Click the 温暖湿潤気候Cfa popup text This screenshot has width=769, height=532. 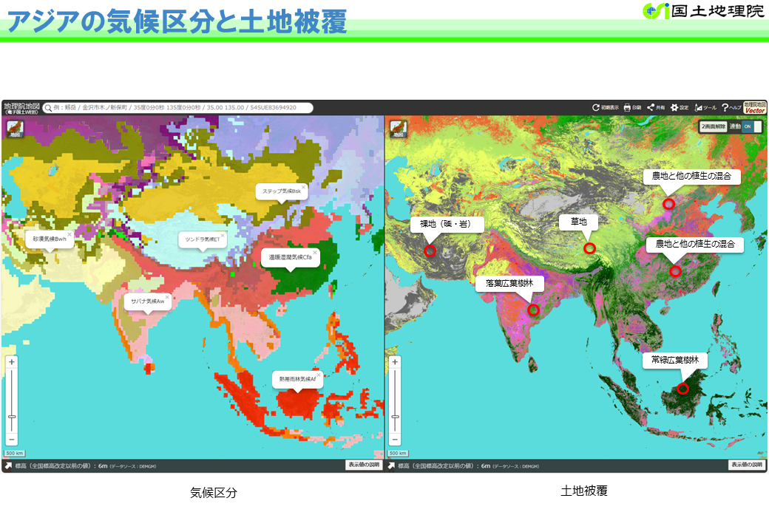click(x=290, y=257)
